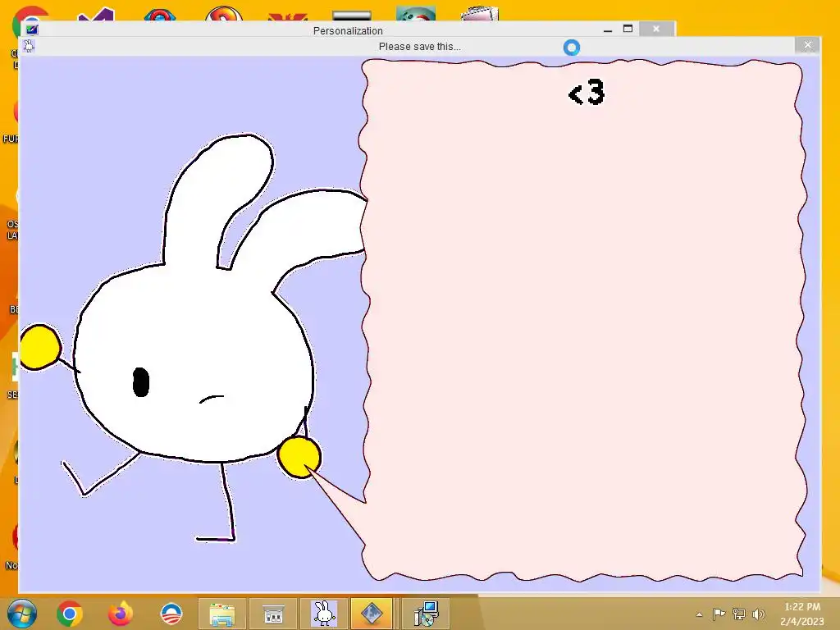Viewport: 840px width, 630px height.
Task: Open the volume speaker tray icon
Action: (x=758, y=614)
